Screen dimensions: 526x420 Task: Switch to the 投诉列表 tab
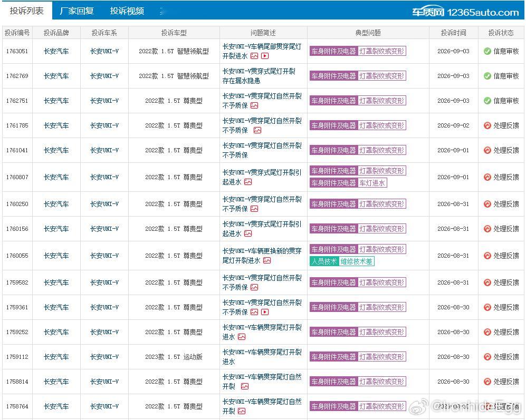[26, 11]
